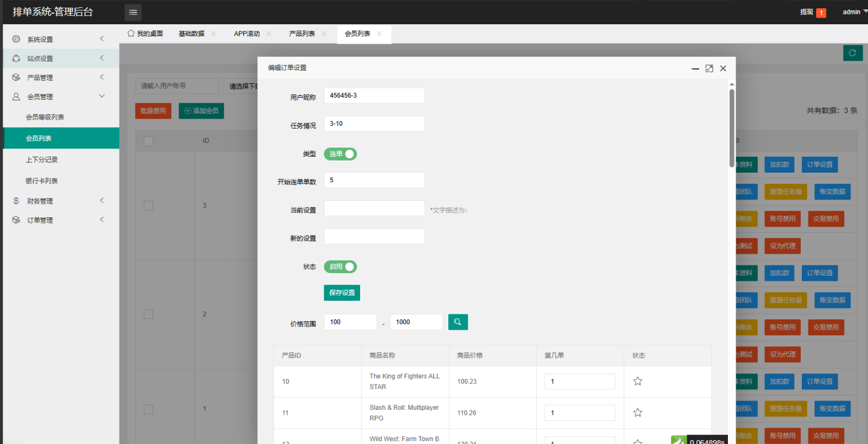Click the 产品管理 cube icon
This screenshot has height=444, width=868.
tap(16, 78)
